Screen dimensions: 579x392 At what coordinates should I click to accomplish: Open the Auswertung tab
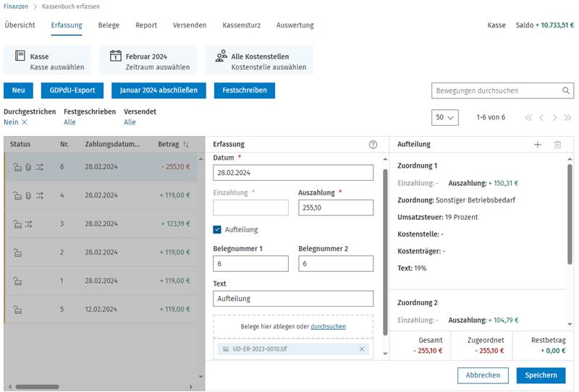(x=295, y=25)
